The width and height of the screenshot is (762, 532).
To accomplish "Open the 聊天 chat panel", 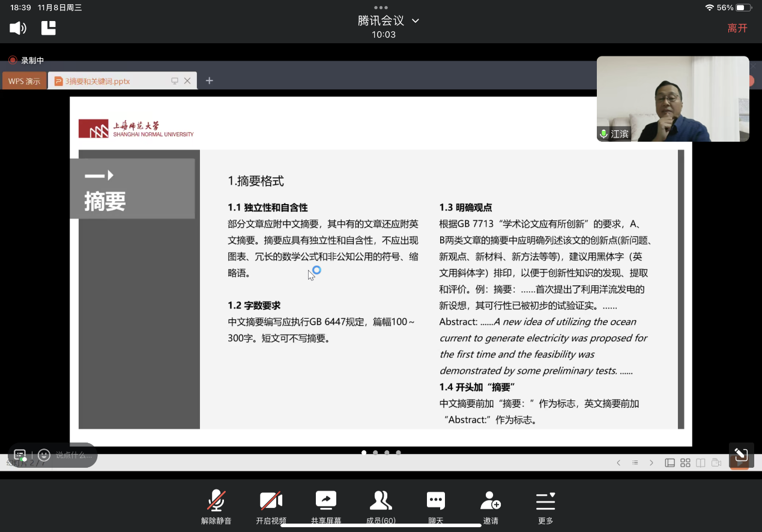I will click(x=435, y=506).
